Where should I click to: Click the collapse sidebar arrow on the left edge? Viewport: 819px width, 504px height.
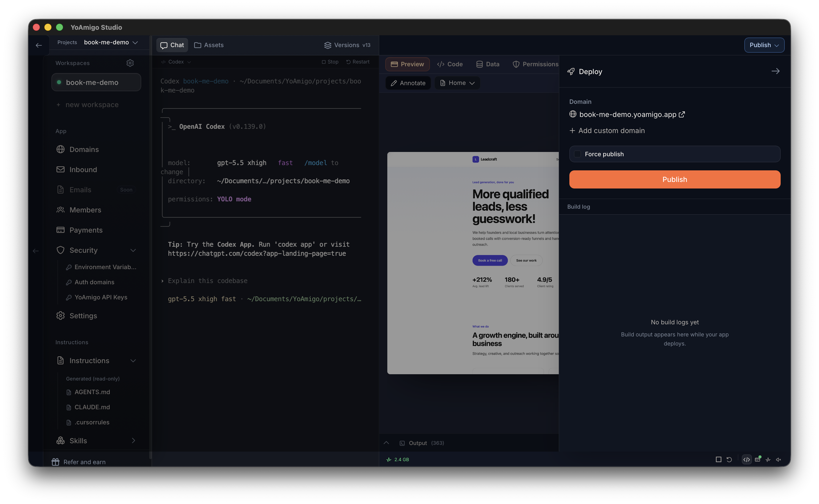[36, 251]
